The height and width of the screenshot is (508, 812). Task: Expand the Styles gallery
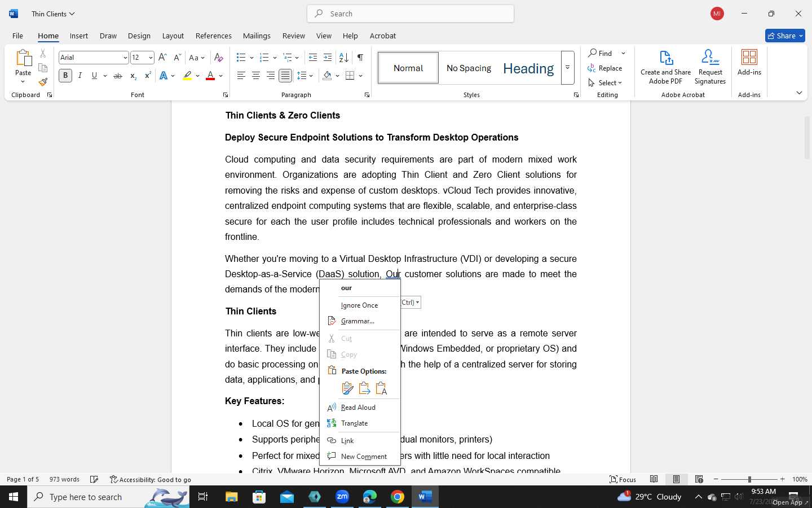[567, 68]
